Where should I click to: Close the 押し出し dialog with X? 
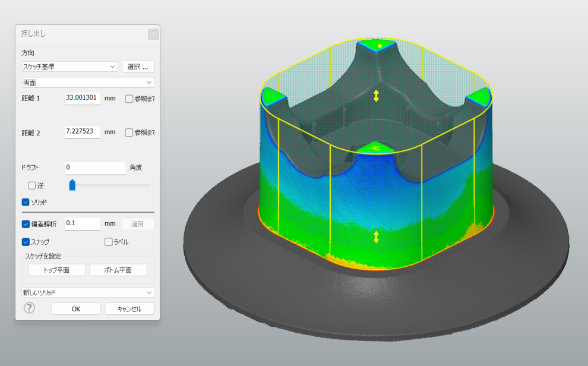(x=153, y=34)
